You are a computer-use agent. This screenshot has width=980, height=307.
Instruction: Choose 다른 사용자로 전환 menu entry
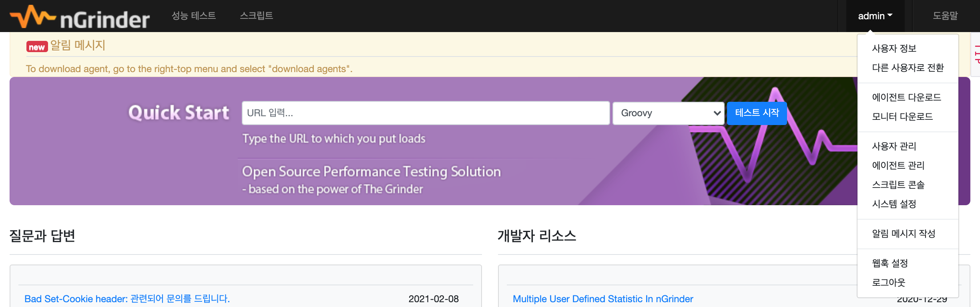[908, 68]
